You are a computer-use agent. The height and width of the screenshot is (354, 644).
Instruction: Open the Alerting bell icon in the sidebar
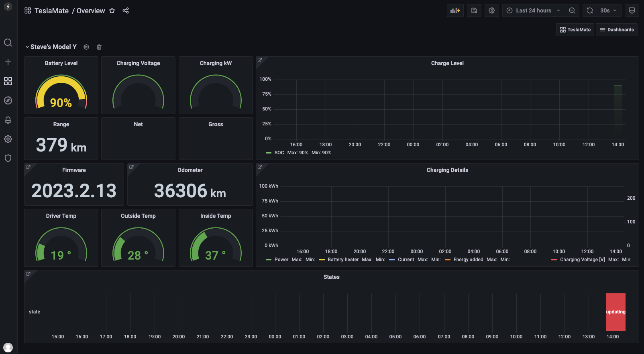[x=8, y=120]
